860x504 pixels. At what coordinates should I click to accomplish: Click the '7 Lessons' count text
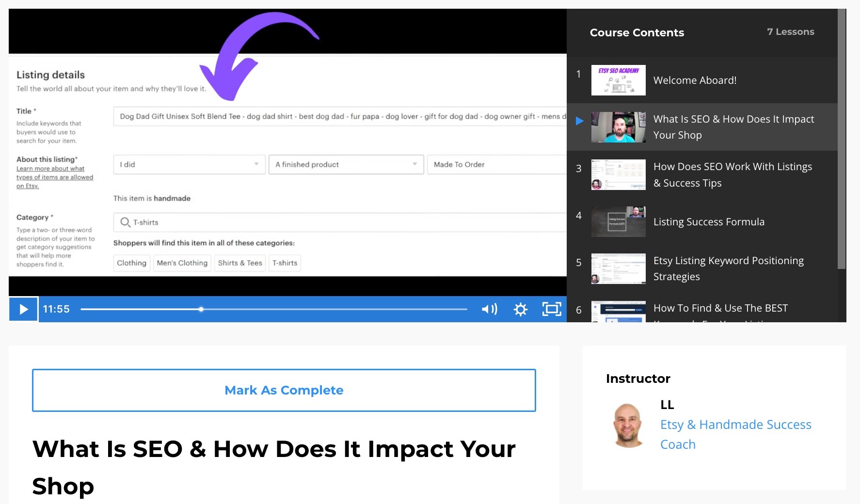point(791,31)
